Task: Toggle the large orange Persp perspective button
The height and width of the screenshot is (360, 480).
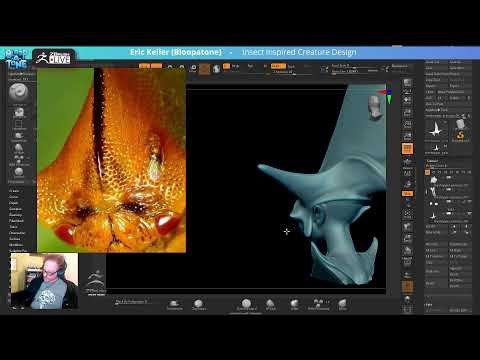Action: pos(407,149)
